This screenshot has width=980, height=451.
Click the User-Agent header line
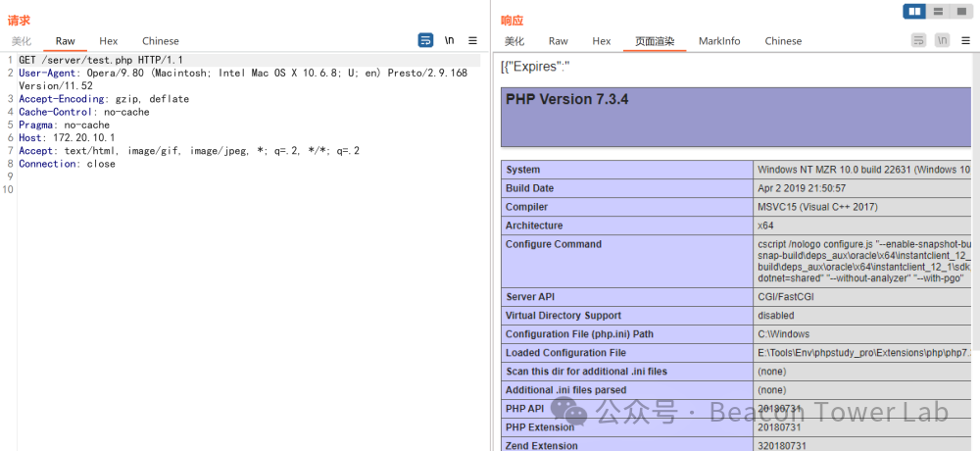pyautogui.click(x=243, y=79)
